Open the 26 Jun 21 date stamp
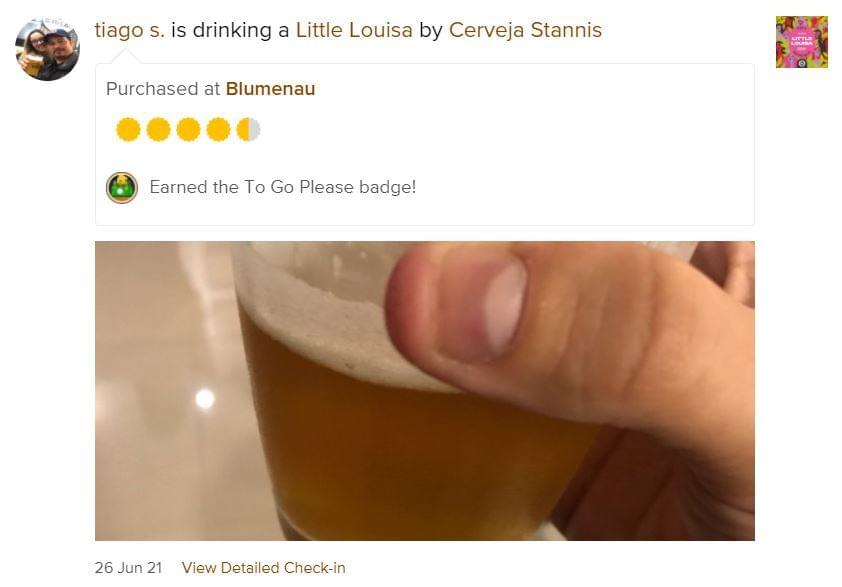The image size is (842, 587). (128, 568)
